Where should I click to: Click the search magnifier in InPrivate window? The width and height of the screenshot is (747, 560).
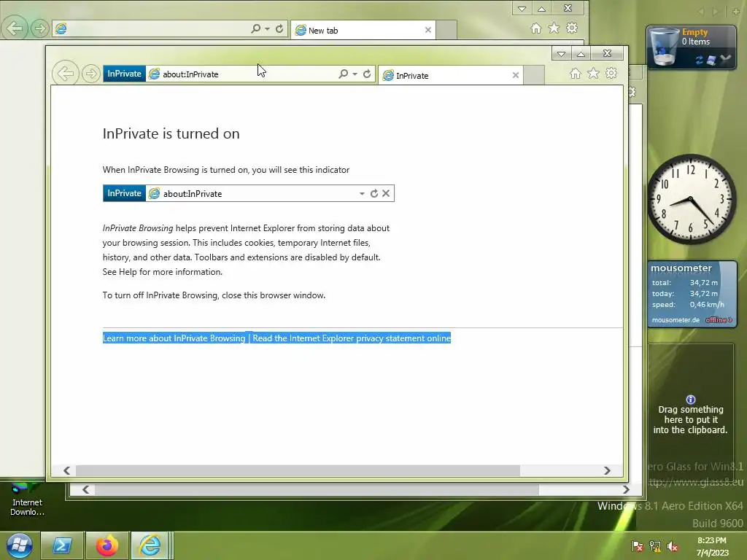point(343,74)
